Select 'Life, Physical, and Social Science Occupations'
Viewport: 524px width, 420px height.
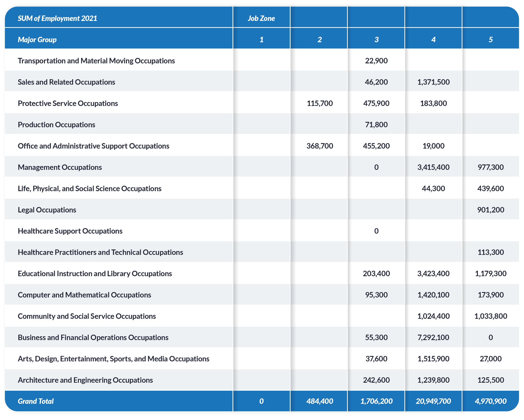tap(89, 189)
